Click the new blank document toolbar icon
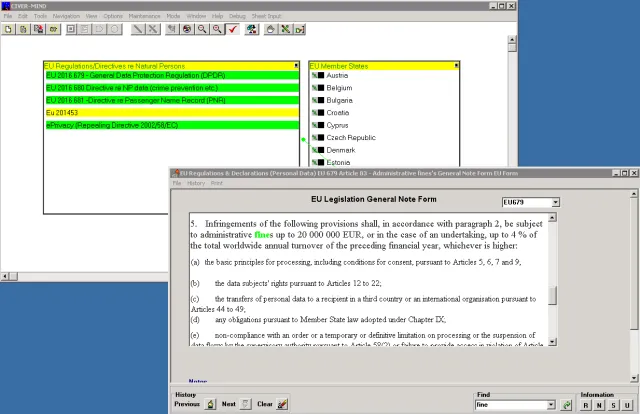 [x=8, y=29]
